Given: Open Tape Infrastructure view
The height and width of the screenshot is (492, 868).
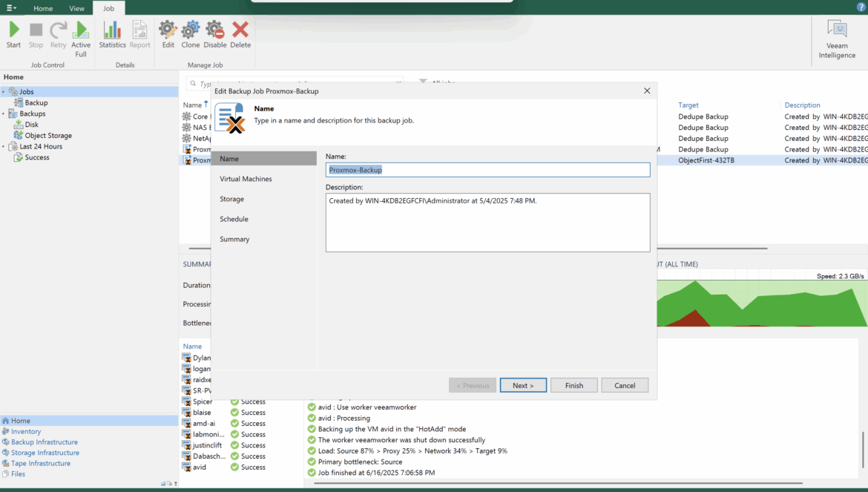Looking at the screenshot, I should click(x=40, y=463).
